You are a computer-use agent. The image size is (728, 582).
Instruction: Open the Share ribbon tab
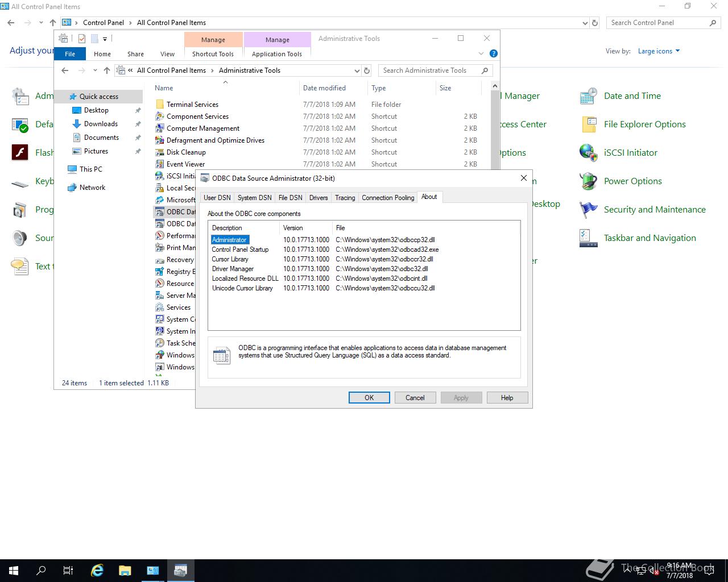pyautogui.click(x=135, y=54)
